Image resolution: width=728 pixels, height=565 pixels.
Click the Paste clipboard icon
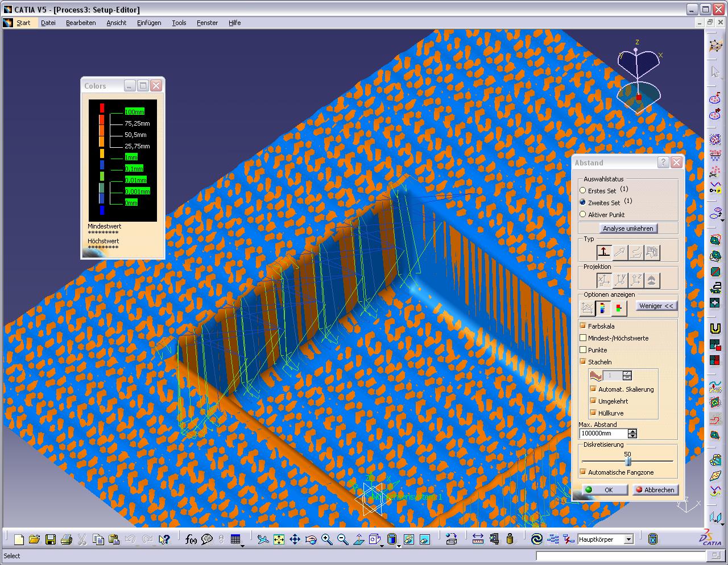pyautogui.click(x=114, y=539)
